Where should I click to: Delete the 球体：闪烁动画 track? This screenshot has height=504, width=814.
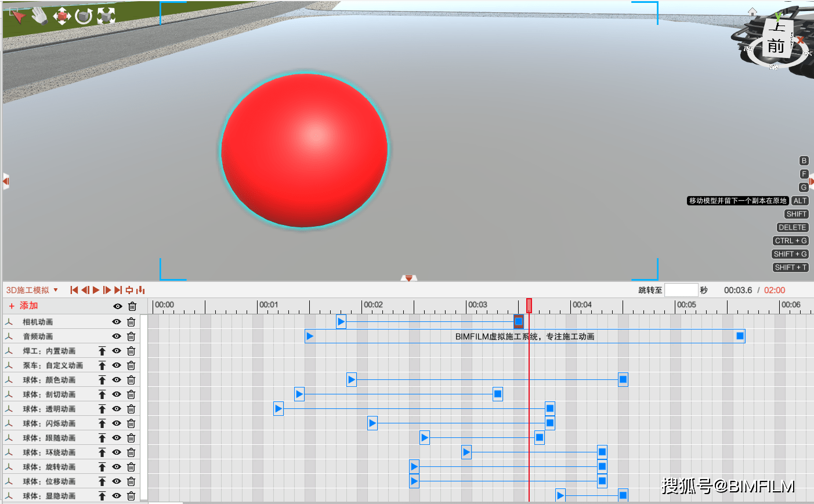tap(131, 423)
